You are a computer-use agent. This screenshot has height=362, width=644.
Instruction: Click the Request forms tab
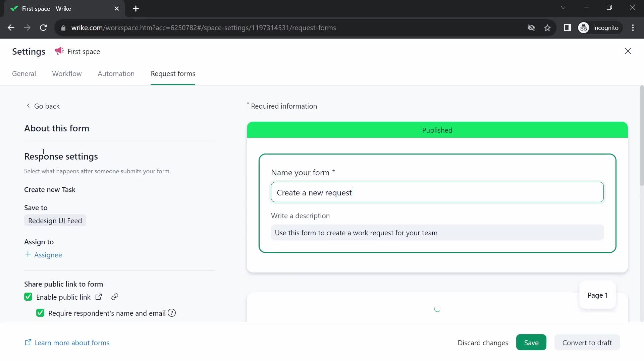click(173, 74)
